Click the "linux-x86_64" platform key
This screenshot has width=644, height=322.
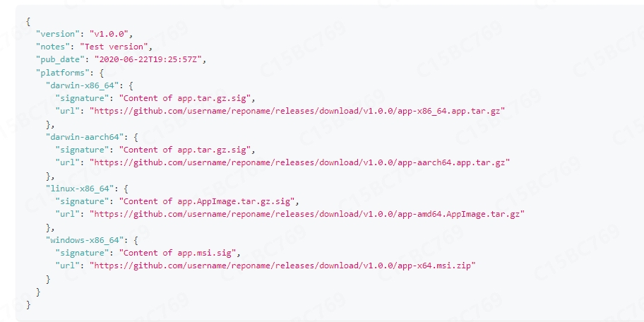coord(77,188)
